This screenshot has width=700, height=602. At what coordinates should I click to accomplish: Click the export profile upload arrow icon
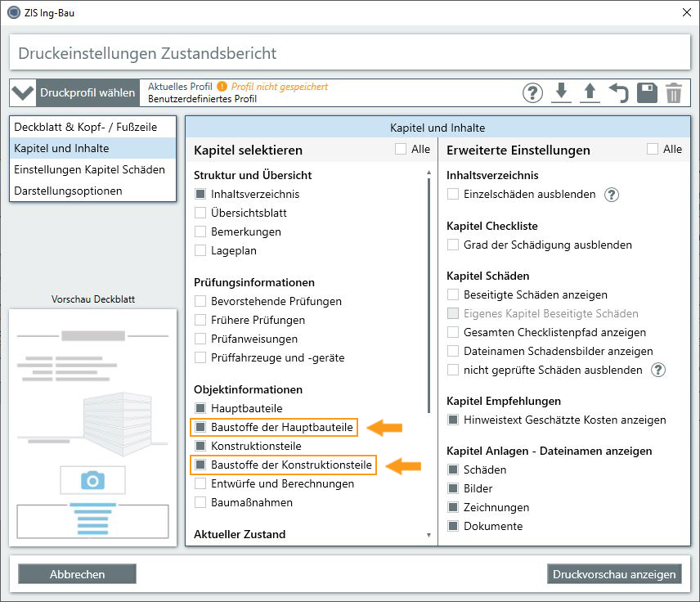(x=589, y=93)
